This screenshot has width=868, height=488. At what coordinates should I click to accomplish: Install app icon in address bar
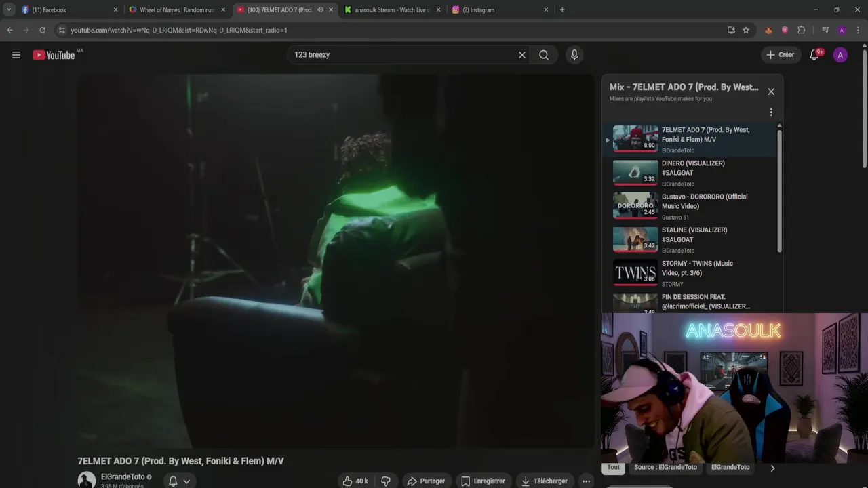[731, 30]
